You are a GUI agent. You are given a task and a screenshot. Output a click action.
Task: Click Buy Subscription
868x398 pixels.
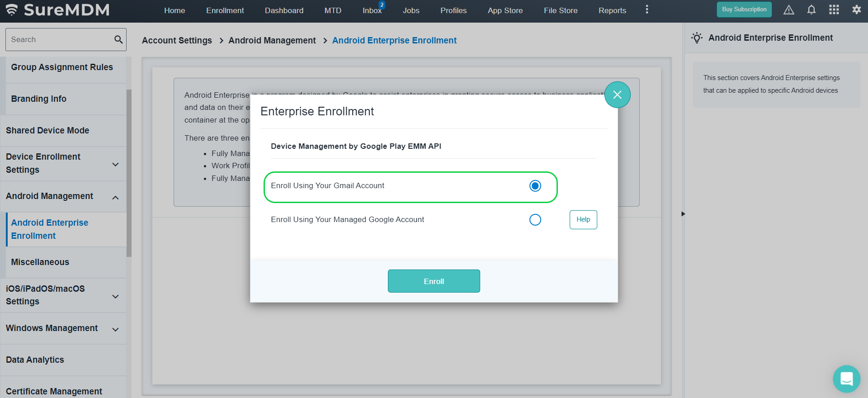point(744,9)
